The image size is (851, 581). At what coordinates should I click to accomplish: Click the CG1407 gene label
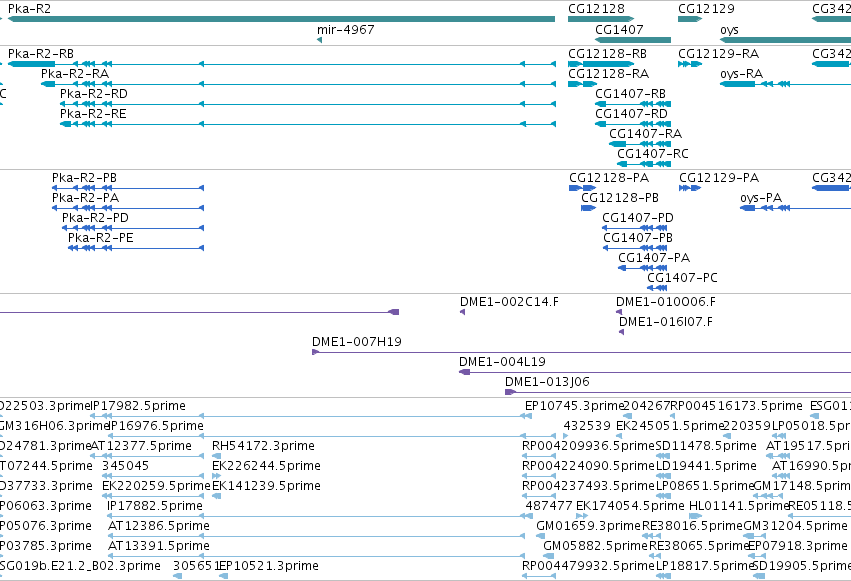click(619, 30)
